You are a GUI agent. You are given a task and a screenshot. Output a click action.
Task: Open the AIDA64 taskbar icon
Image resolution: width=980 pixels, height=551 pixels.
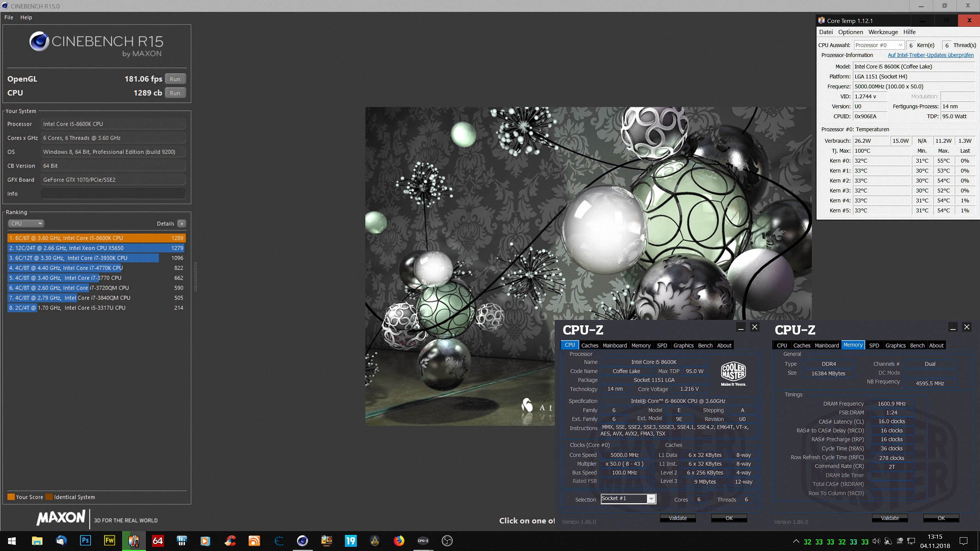(x=158, y=541)
